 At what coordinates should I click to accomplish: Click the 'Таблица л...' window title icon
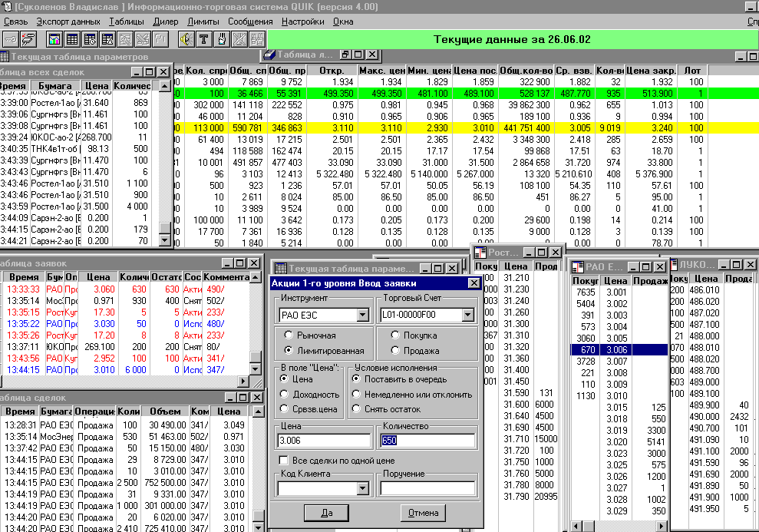pyautogui.click(x=269, y=55)
